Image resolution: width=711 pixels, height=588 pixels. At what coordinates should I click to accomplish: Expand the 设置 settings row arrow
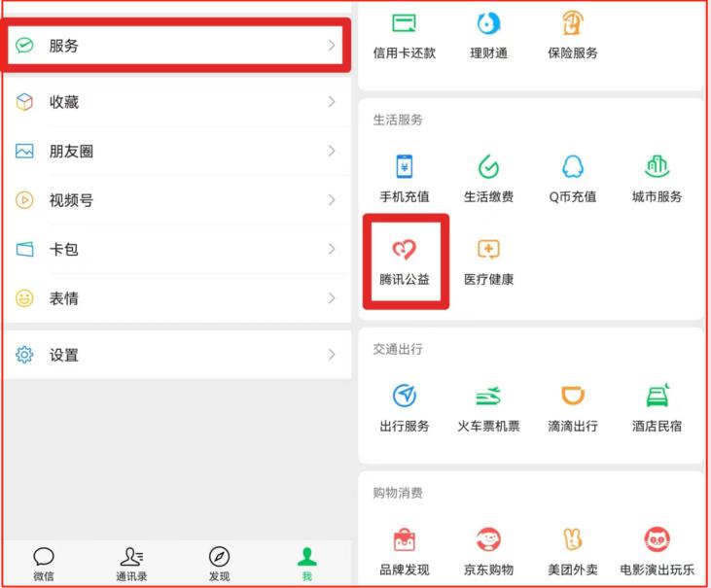pyautogui.click(x=332, y=355)
